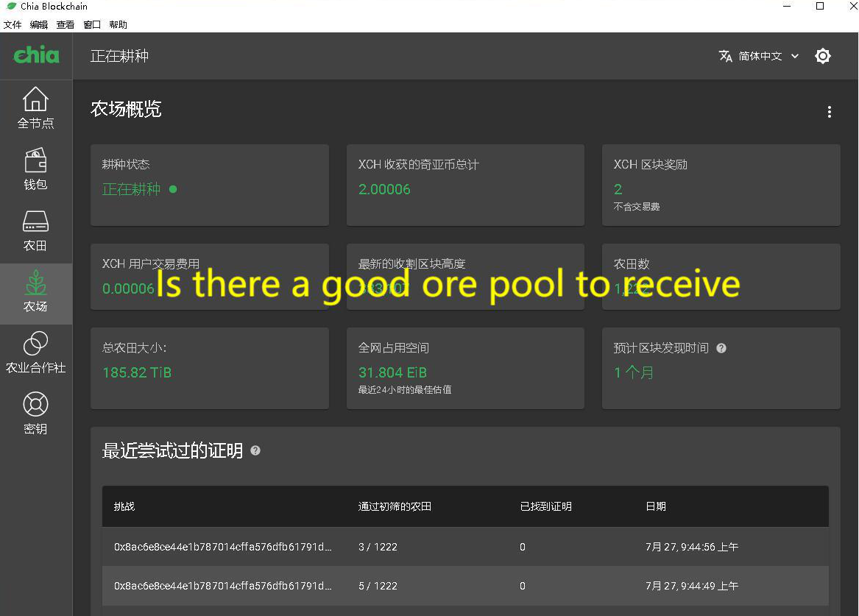
Task: Click the Chia logo in the sidebar
Action: (x=36, y=54)
